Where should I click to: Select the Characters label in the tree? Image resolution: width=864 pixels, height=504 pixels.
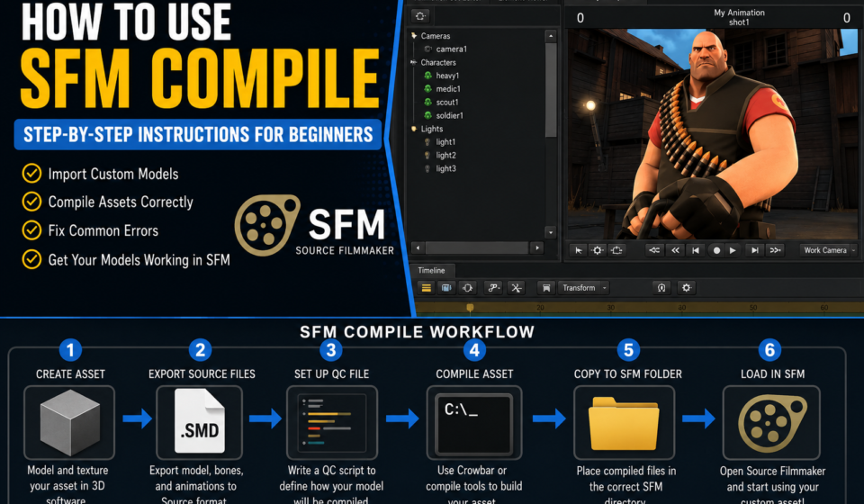[x=438, y=62]
